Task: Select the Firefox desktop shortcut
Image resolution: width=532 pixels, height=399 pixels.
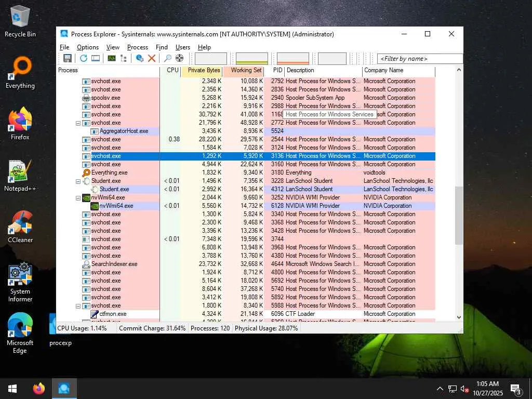Action: coord(20,124)
